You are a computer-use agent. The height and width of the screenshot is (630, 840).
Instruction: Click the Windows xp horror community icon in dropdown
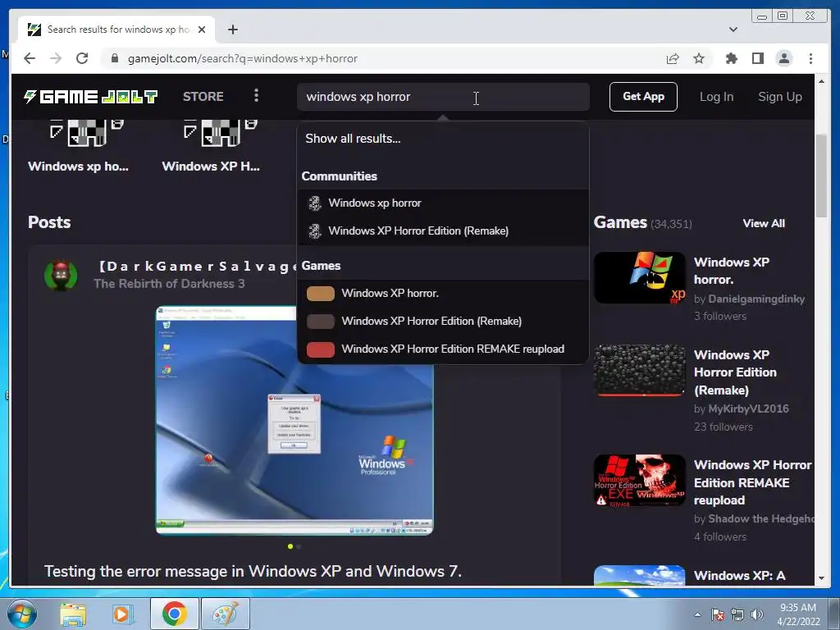tap(314, 203)
